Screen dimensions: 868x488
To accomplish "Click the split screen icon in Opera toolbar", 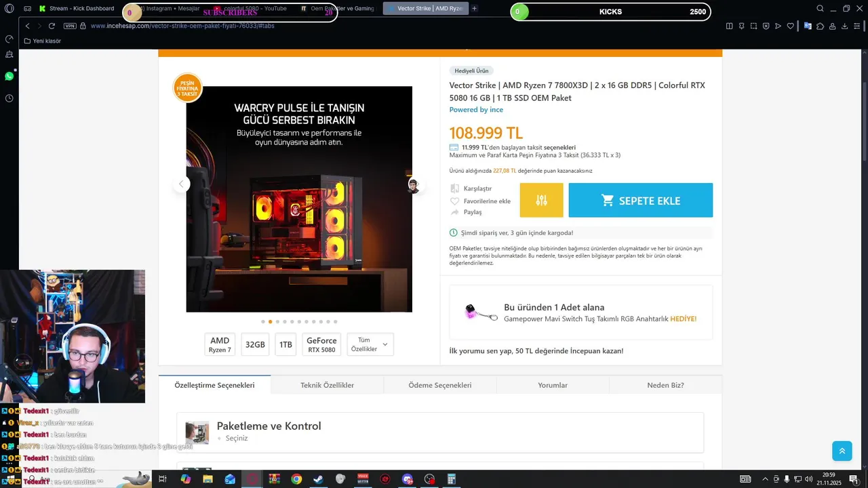I will pos(729,26).
